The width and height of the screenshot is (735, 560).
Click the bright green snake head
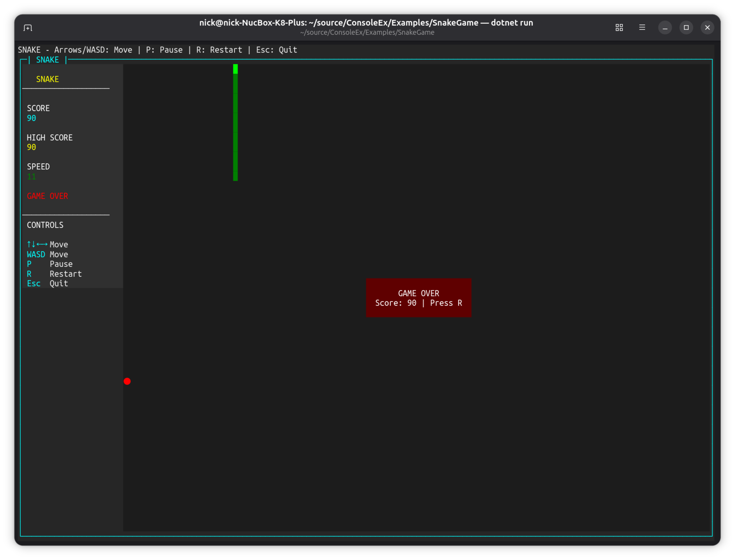[235, 69]
